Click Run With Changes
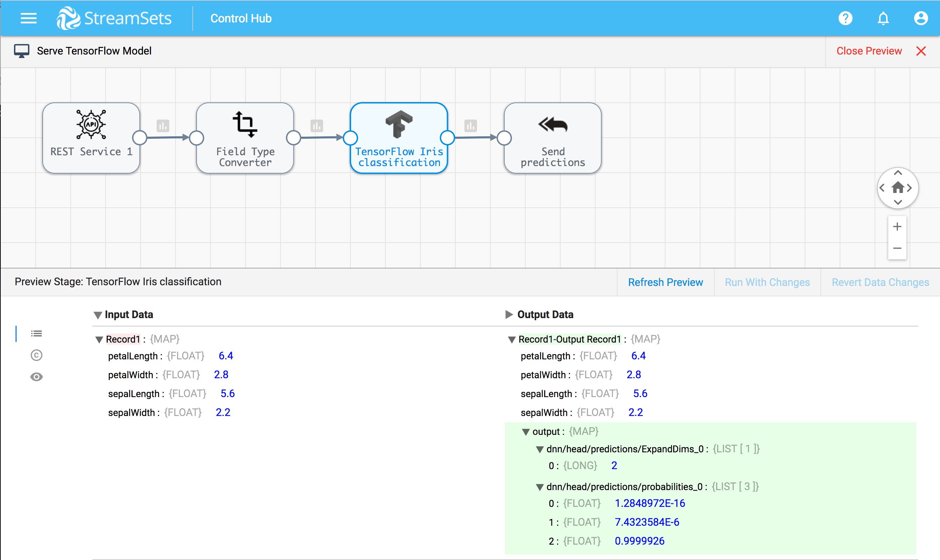The height and width of the screenshot is (560, 940). coord(767,282)
